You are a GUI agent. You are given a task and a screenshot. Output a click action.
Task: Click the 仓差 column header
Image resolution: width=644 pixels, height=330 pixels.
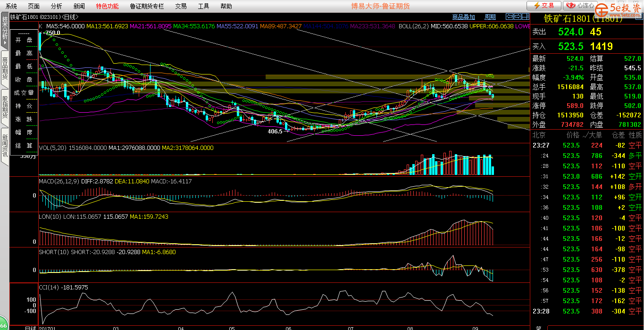coord(619,135)
